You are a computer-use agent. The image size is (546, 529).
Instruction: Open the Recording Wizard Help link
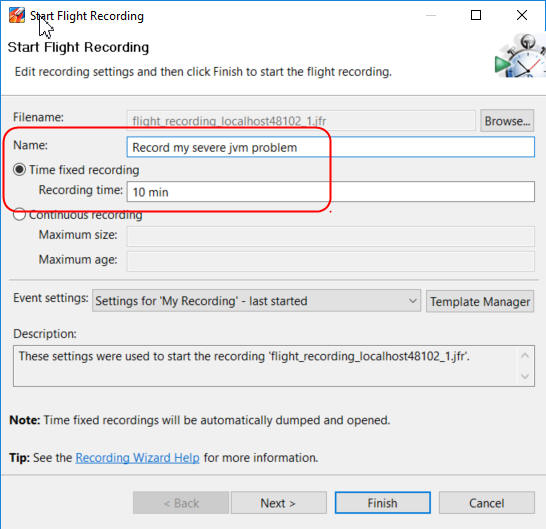138,458
